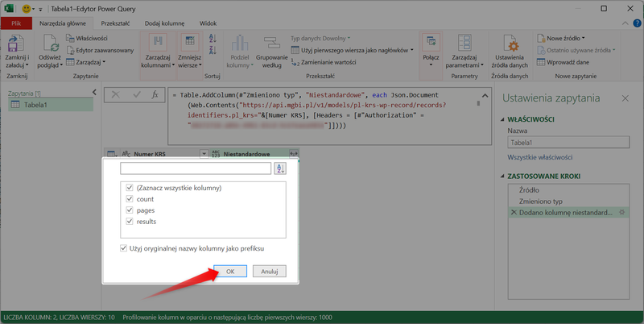Open Właściwości in the ribbon
The image size is (644, 324).
(87, 38)
